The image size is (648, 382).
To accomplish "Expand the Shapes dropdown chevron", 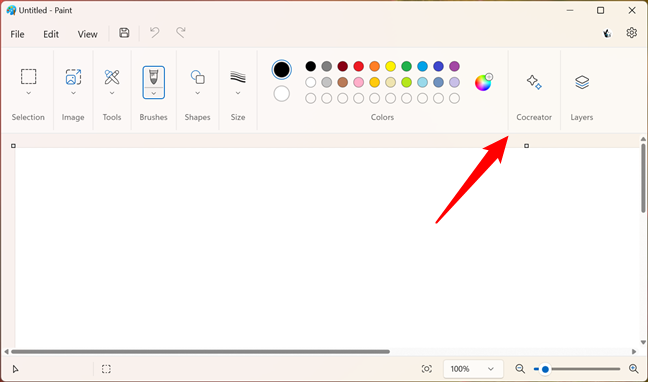I will click(x=198, y=93).
